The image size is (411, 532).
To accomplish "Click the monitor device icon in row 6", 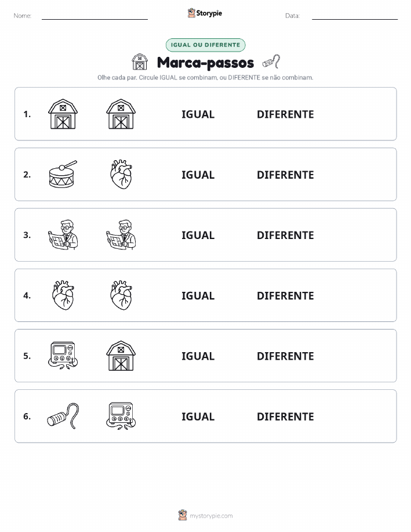I will click(x=121, y=416).
